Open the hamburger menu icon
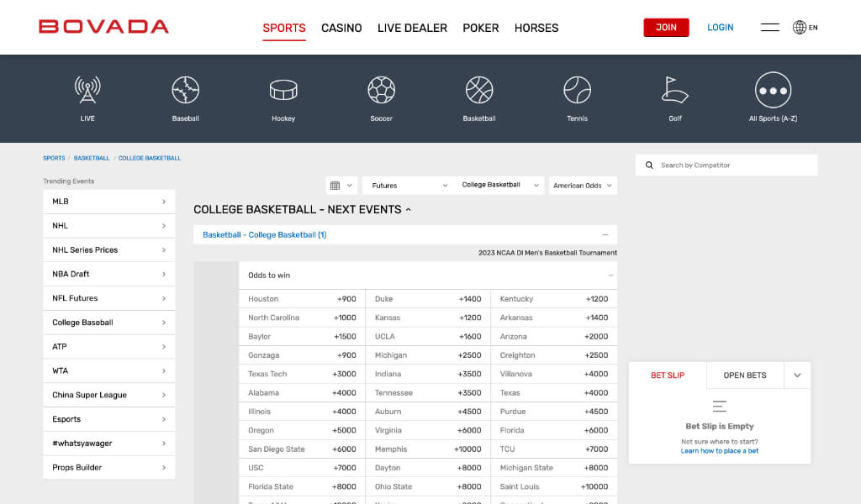This screenshot has width=861, height=504. pos(770,28)
